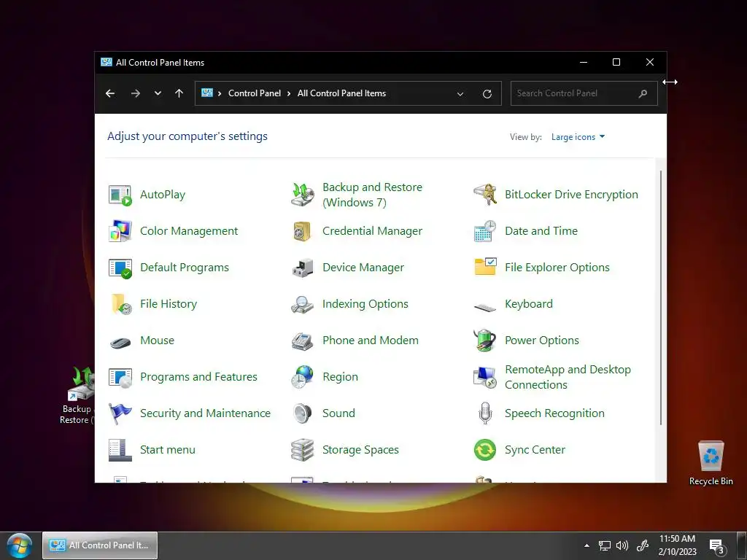Go back with the Back arrow
This screenshot has height=560, width=747.
110,93
